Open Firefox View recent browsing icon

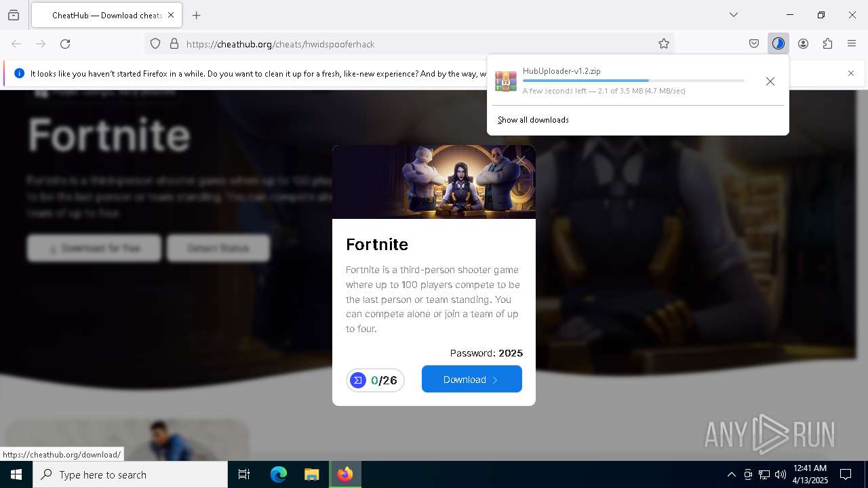coord(14,15)
